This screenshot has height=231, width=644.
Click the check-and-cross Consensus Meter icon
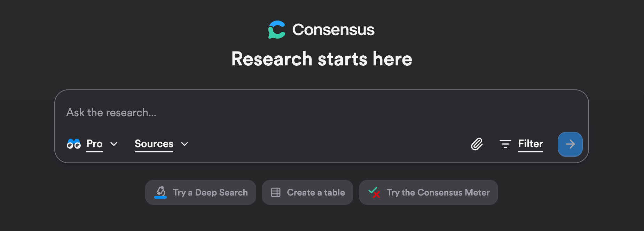pyautogui.click(x=374, y=192)
